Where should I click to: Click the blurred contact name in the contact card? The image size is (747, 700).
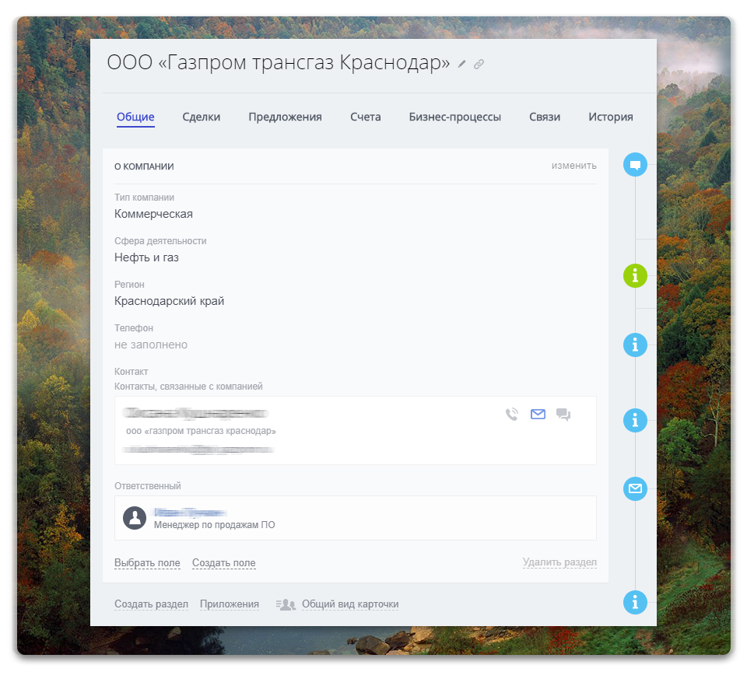pos(196,413)
